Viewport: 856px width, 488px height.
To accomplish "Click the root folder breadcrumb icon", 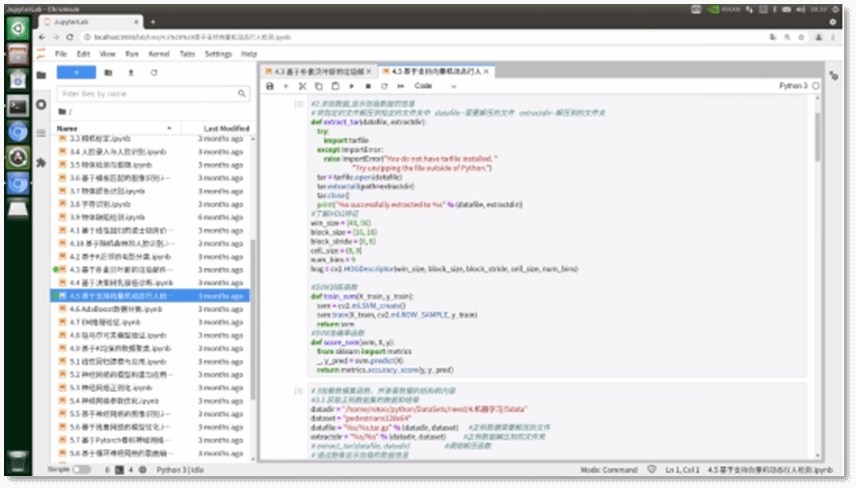I will (62, 112).
